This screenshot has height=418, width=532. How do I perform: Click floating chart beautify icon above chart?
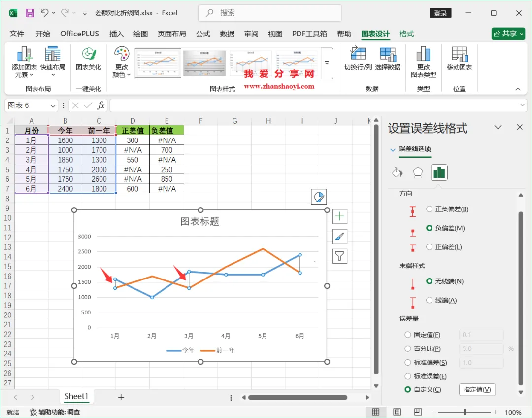tap(319, 197)
